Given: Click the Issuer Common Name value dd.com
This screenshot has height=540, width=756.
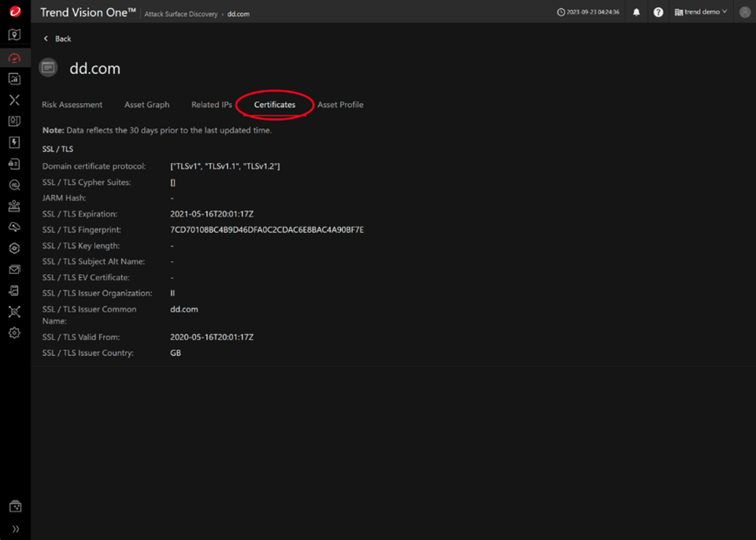Looking at the screenshot, I should tap(184, 309).
